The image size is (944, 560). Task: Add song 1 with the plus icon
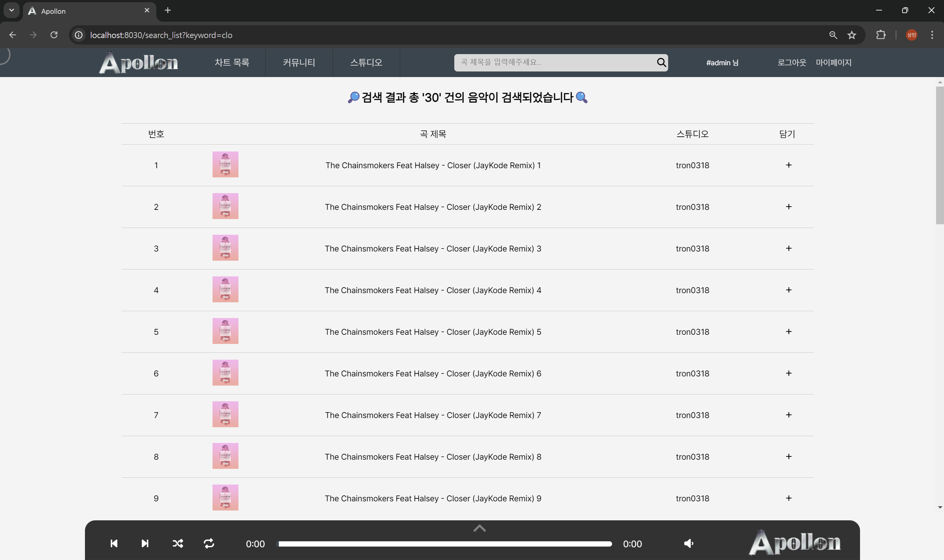[x=789, y=165]
